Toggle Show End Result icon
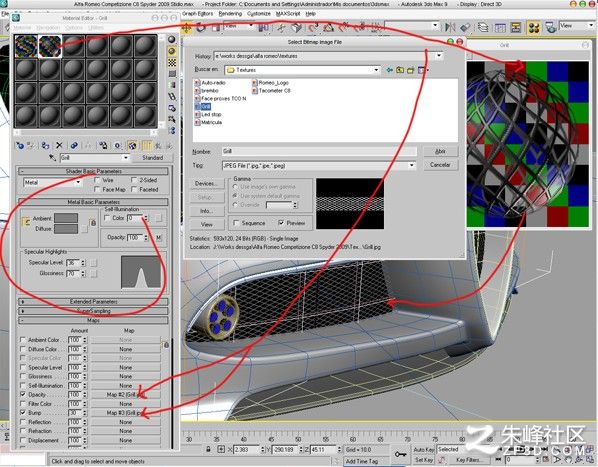The width and height of the screenshot is (598, 467). coord(146,146)
